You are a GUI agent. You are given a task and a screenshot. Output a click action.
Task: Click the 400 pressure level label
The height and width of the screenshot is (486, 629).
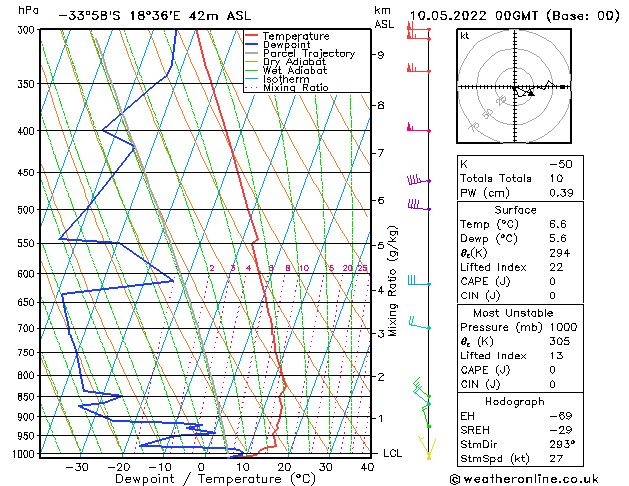coord(28,131)
